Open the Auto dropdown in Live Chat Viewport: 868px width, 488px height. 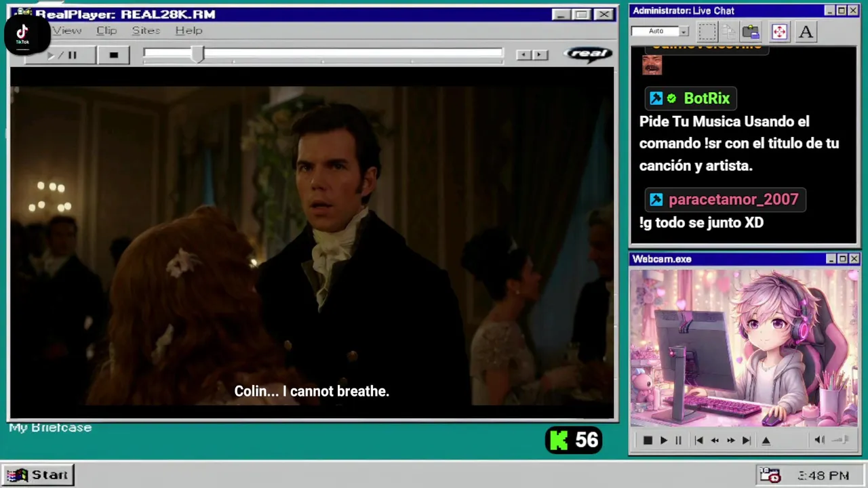pyautogui.click(x=684, y=31)
